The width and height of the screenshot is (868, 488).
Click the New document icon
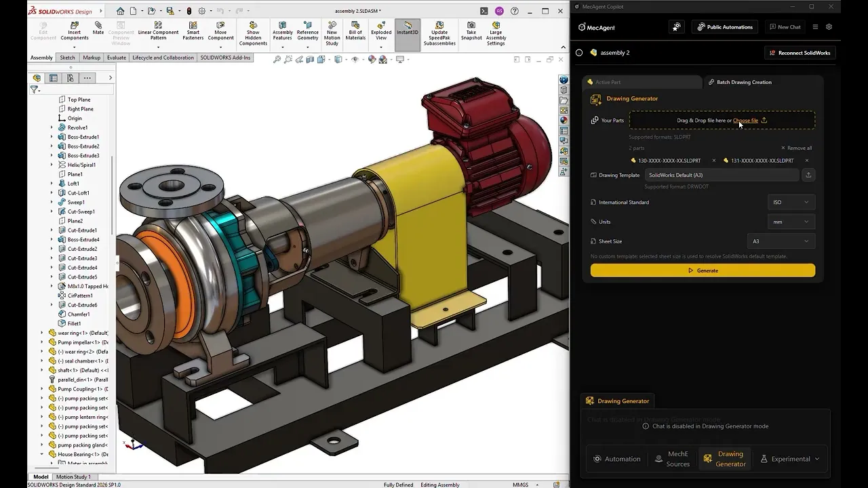point(134,11)
